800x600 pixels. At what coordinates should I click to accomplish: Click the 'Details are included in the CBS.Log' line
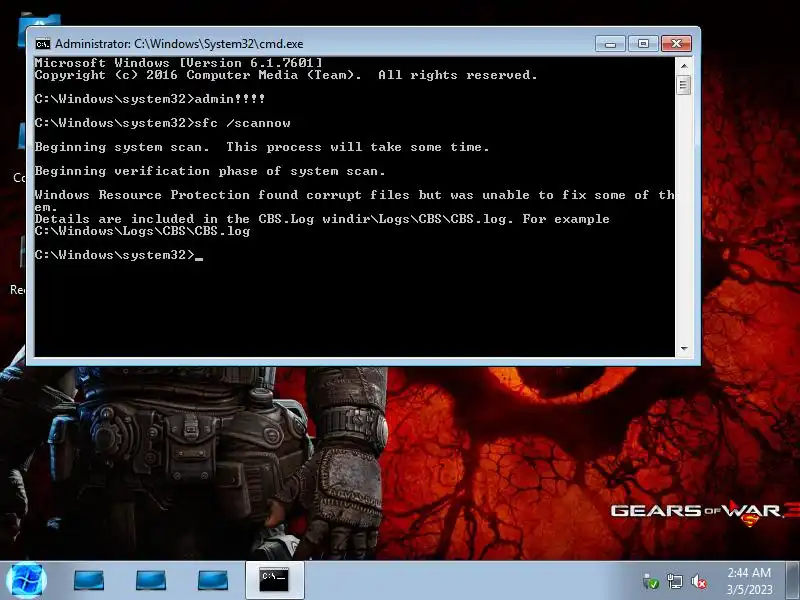pos(322,219)
